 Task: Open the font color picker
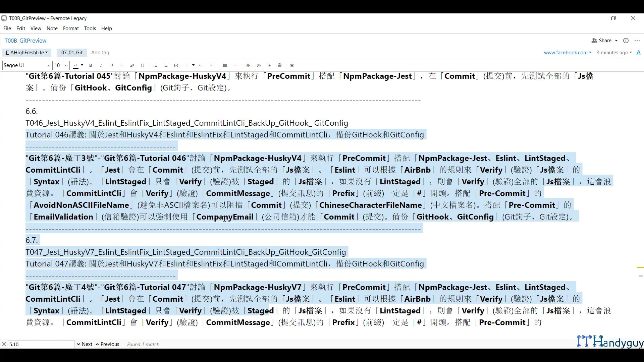pyautogui.click(x=77, y=65)
